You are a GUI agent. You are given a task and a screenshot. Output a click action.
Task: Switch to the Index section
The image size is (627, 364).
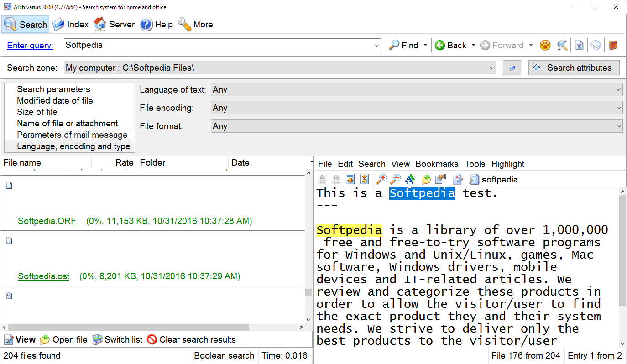[70, 25]
